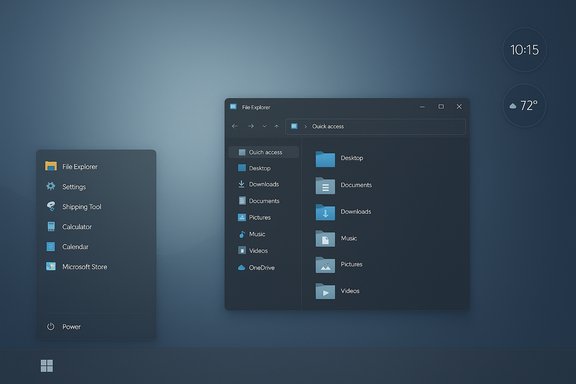The height and width of the screenshot is (384, 576).
Task: Maximize the File Explorer window
Action: 441,107
